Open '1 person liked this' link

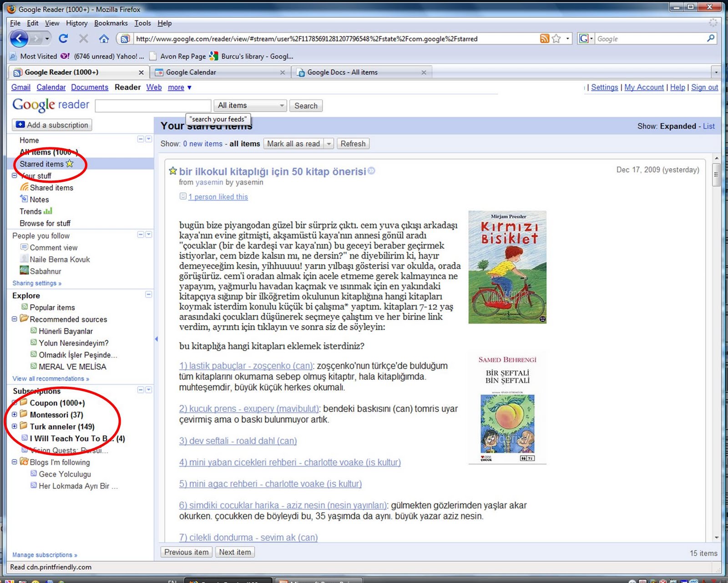pyautogui.click(x=218, y=196)
